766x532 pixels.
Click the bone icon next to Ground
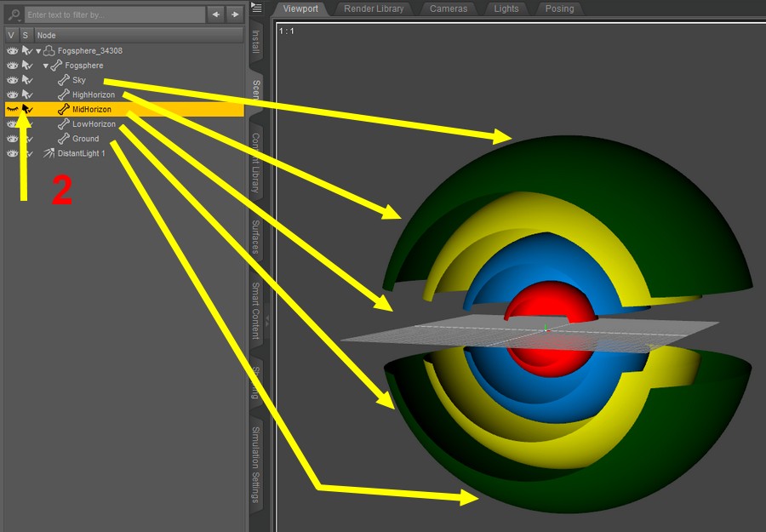pyautogui.click(x=64, y=138)
